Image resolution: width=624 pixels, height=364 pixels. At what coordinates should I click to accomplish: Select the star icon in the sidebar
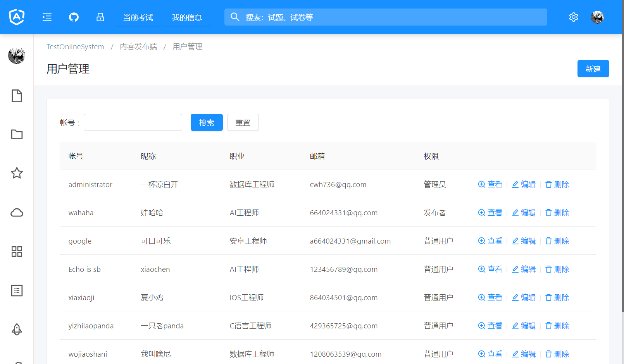tap(17, 173)
